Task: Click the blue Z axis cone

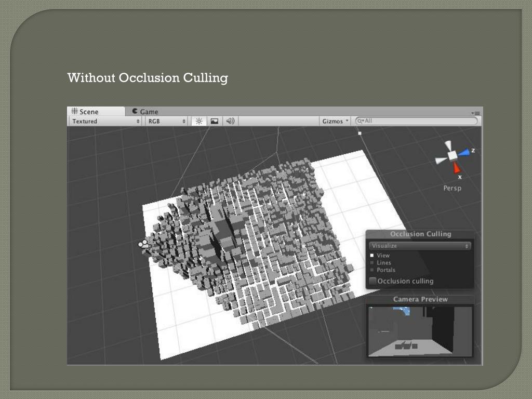Action: pyautogui.click(x=465, y=153)
